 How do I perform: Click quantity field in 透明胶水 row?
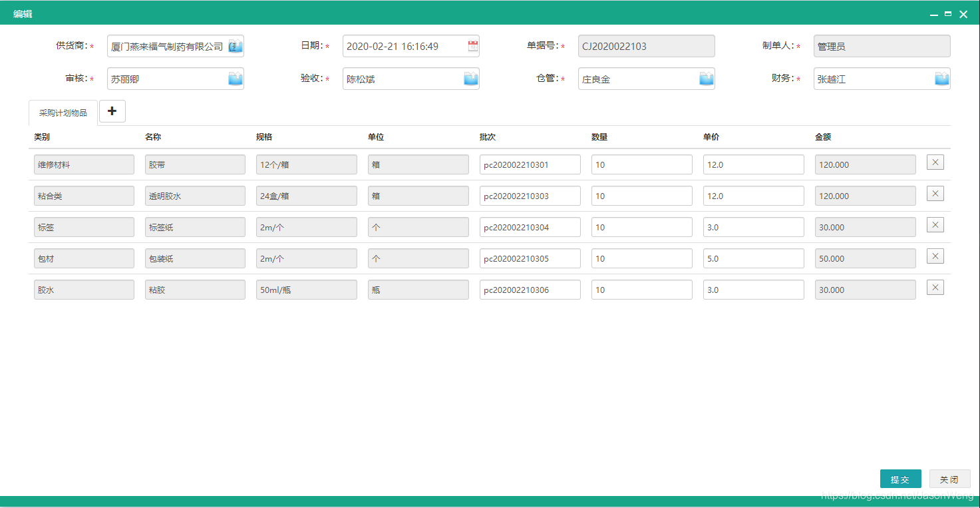coord(642,196)
